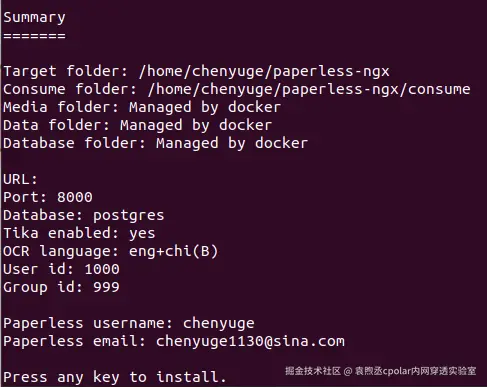
Task: Click the word consume at end of path
Action: tap(439, 89)
